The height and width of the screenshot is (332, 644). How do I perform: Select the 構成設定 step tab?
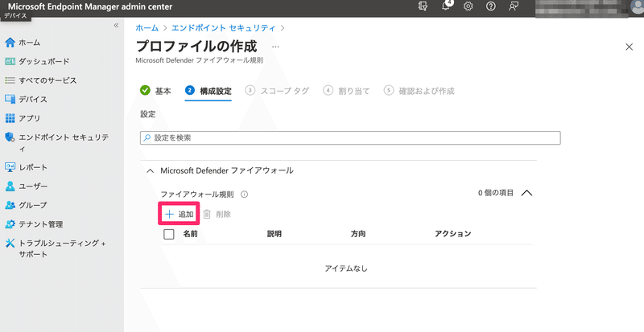tap(208, 91)
